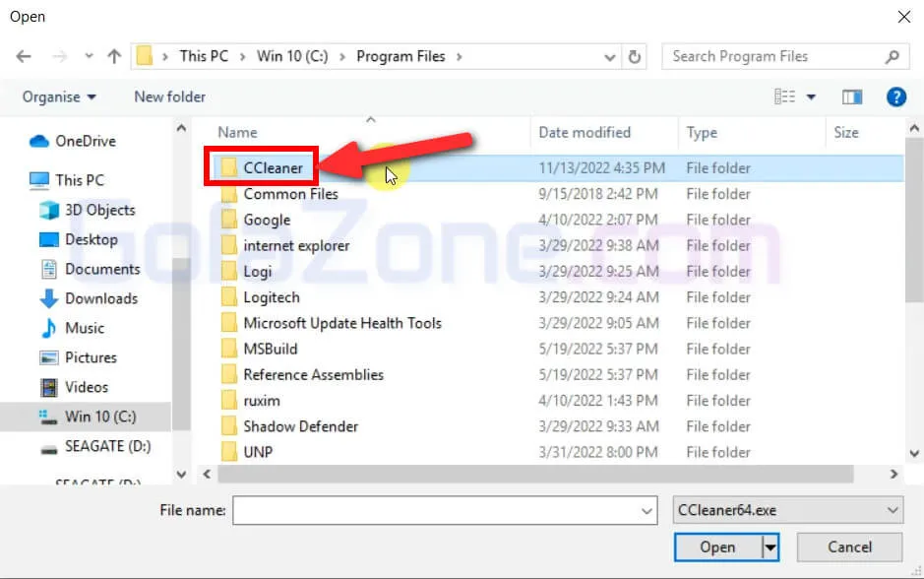Open the Music folder from sidebar
The width and height of the screenshot is (924, 579).
87,328
